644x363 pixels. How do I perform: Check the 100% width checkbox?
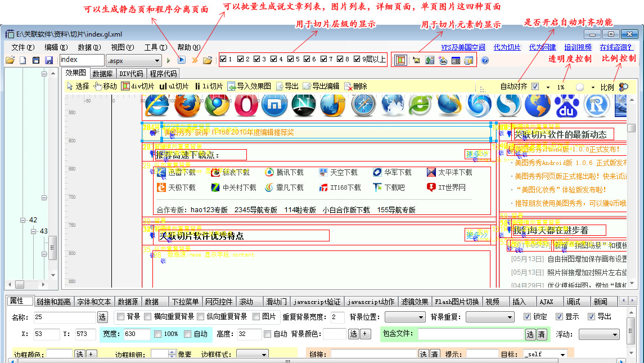[157, 334]
